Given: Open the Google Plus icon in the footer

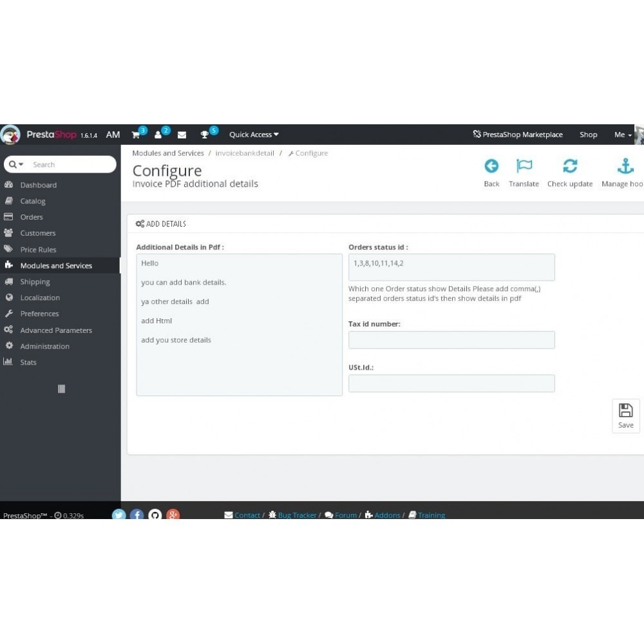Looking at the screenshot, I should [173, 514].
